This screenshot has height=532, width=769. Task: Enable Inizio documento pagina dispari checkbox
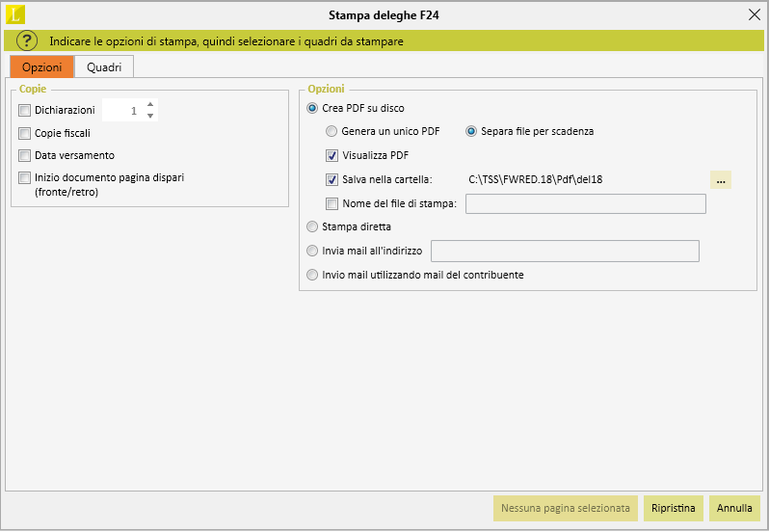point(24,177)
